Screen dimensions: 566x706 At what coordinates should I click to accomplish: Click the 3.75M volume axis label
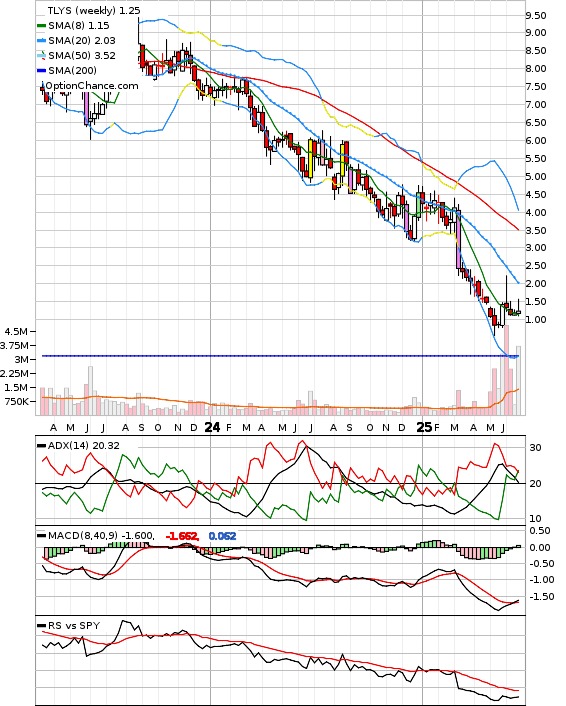[14, 345]
